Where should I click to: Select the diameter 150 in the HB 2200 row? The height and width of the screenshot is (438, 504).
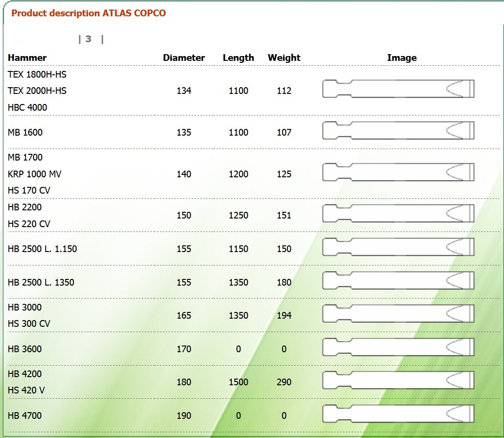(184, 215)
